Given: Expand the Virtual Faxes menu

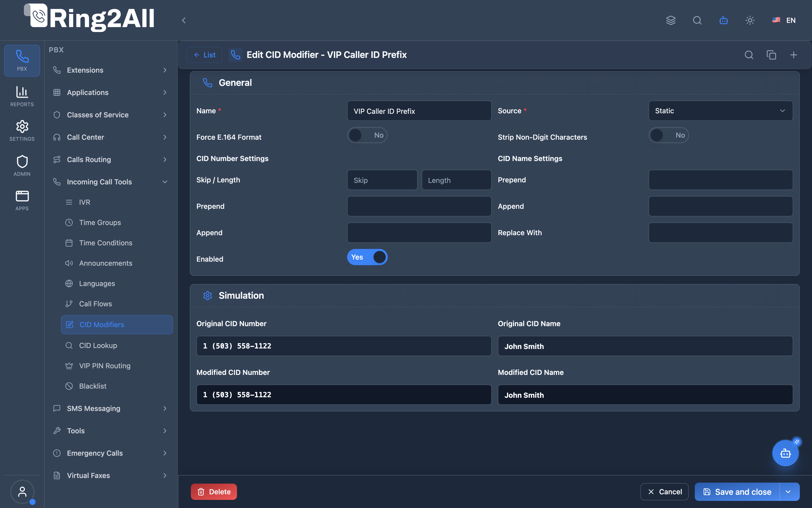Looking at the screenshot, I should (110, 475).
